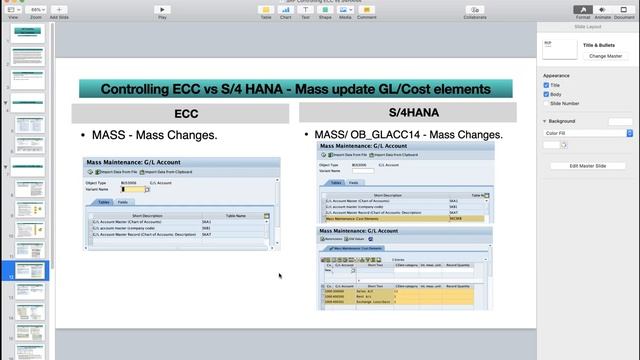
Task: Insert a shape using Shape icon
Action: [325, 10]
